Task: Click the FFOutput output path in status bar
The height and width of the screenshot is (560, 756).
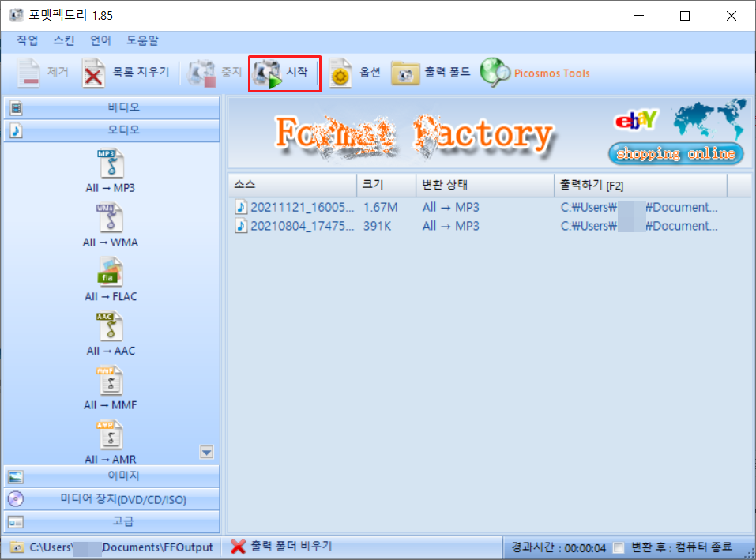Action: (121, 547)
